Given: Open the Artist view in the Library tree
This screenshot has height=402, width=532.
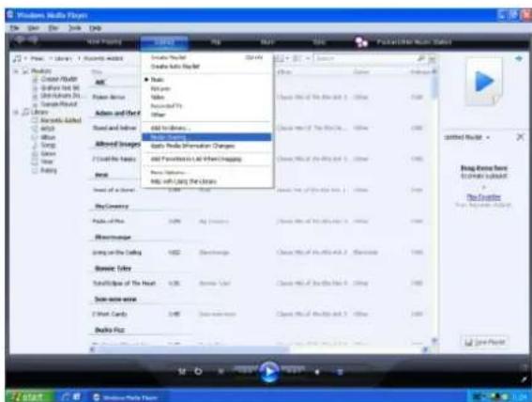Looking at the screenshot, I should pos(48,129).
